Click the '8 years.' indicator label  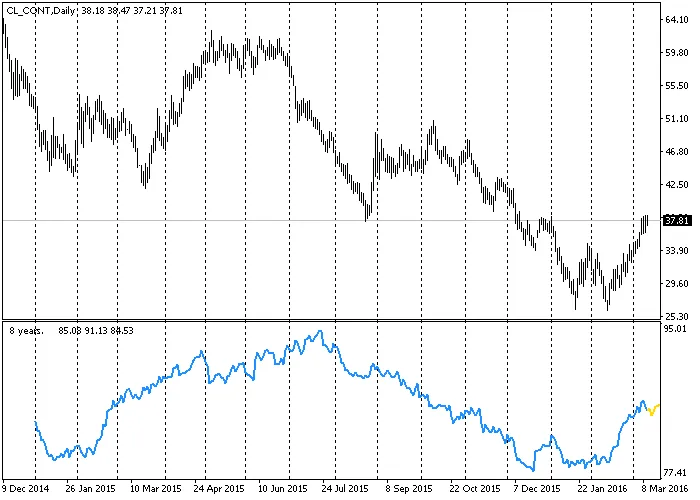pos(27,329)
